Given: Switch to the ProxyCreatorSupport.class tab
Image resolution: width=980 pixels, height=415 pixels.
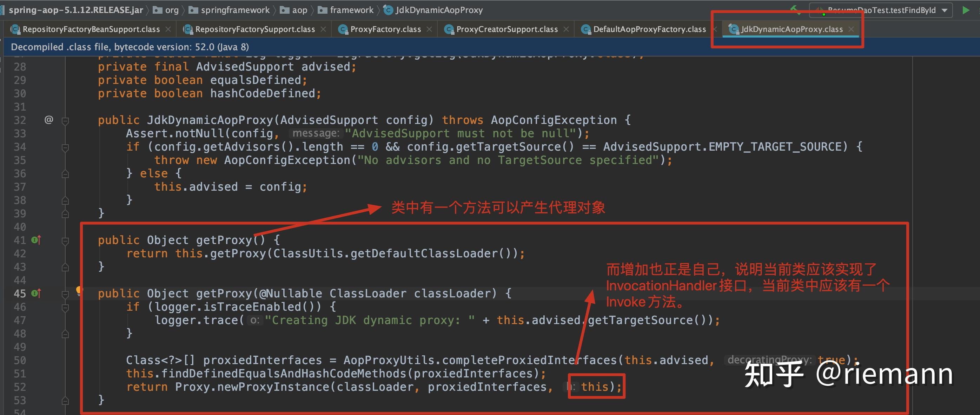Looking at the screenshot, I should click(x=506, y=29).
